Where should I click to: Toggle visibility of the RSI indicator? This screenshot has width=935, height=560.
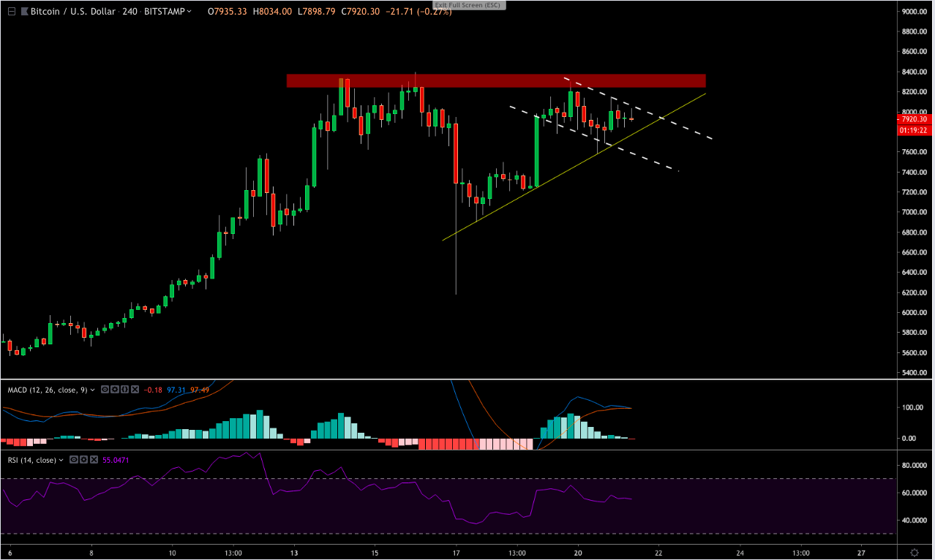[x=74, y=458]
